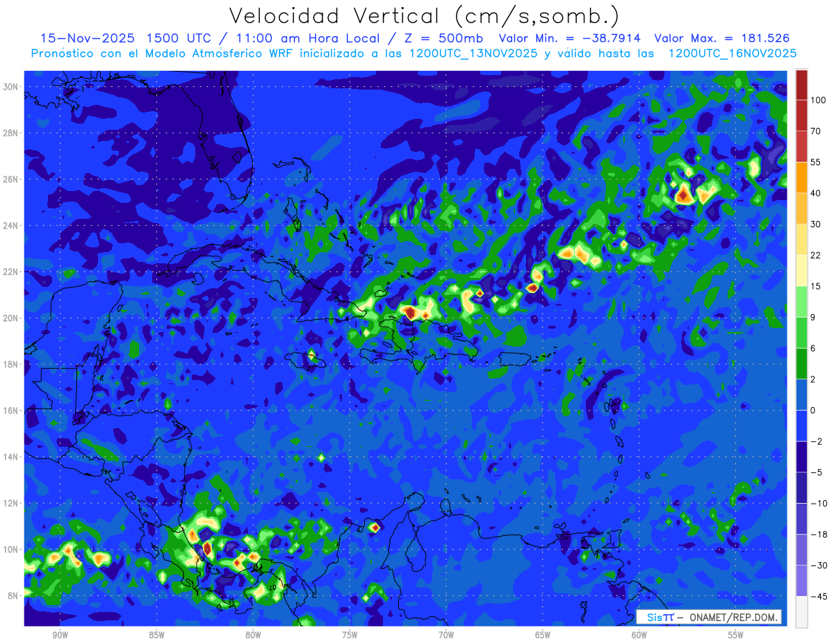834x644 pixels.
Task: Click the color bar label '40'
Action: pos(816,193)
